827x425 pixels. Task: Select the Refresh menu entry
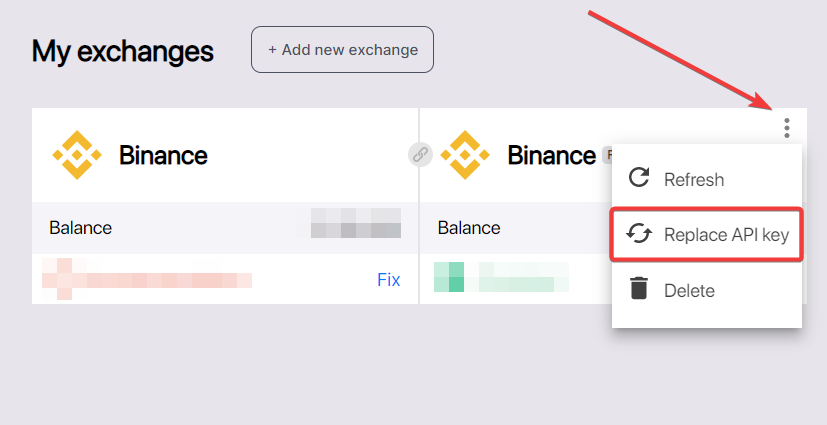pos(694,180)
